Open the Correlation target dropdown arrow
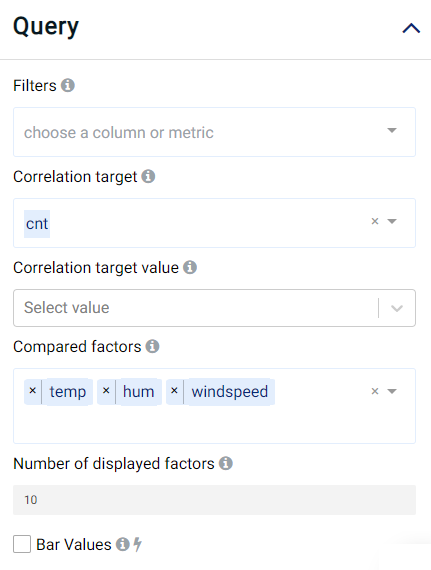 (392, 221)
